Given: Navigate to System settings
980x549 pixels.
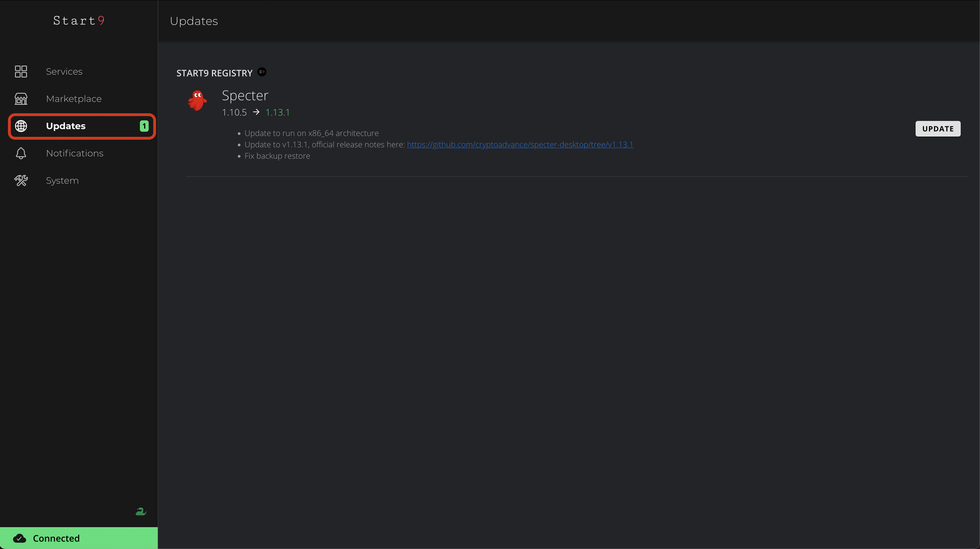Looking at the screenshot, I should [62, 181].
